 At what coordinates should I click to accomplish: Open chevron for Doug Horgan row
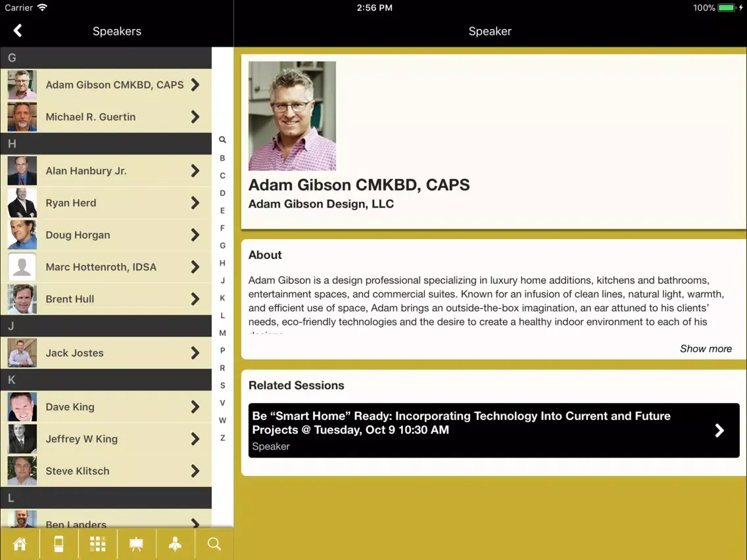(x=195, y=235)
